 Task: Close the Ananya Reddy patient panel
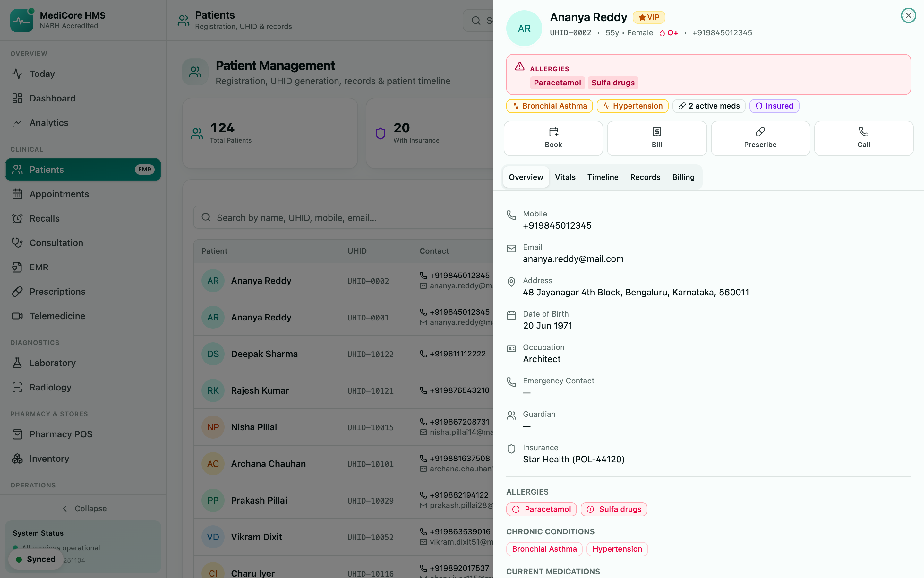tap(908, 16)
